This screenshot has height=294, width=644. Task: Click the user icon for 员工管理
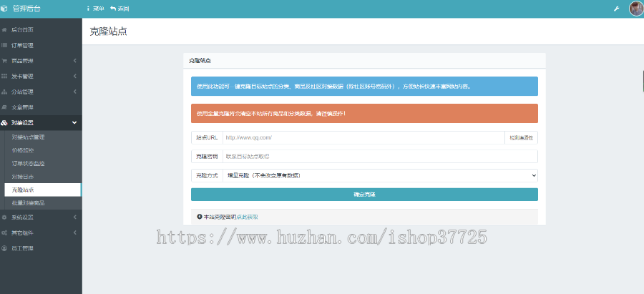click(4, 248)
